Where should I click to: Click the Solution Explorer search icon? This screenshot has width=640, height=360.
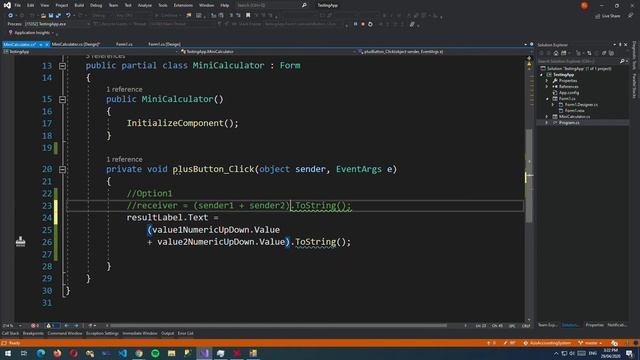pos(622,61)
